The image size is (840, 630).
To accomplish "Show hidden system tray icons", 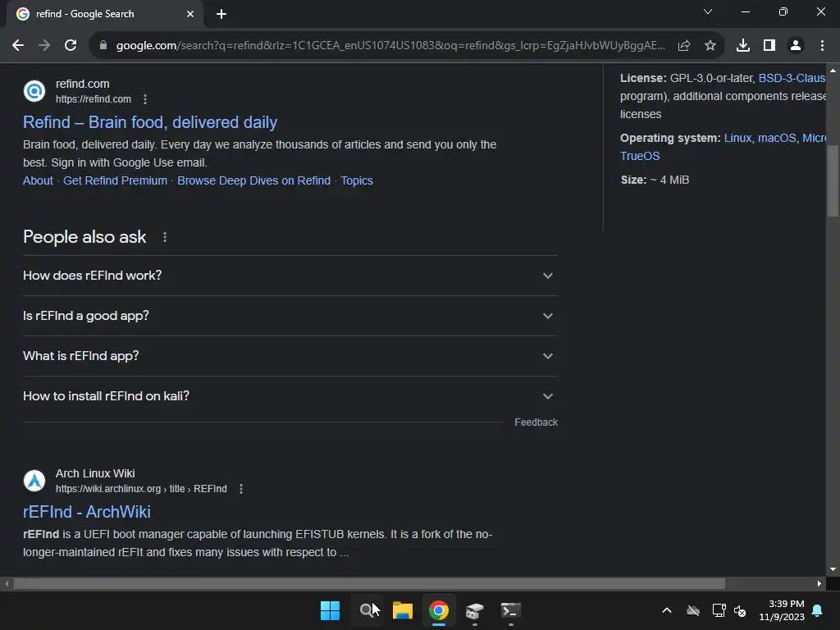I will 666,610.
